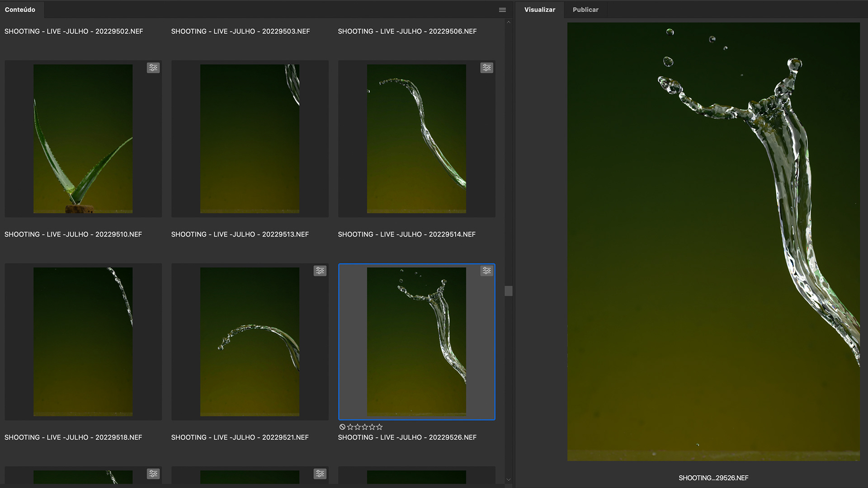Click the content panel scrollbar thumb
This screenshot has width=868, height=488.
click(x=509, y=291)
